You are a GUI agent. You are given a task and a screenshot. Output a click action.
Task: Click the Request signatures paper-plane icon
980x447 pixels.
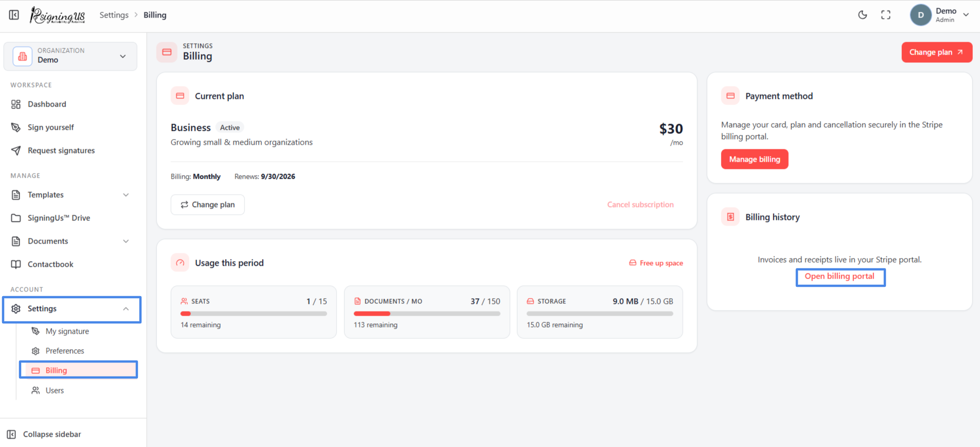(16, 150)
